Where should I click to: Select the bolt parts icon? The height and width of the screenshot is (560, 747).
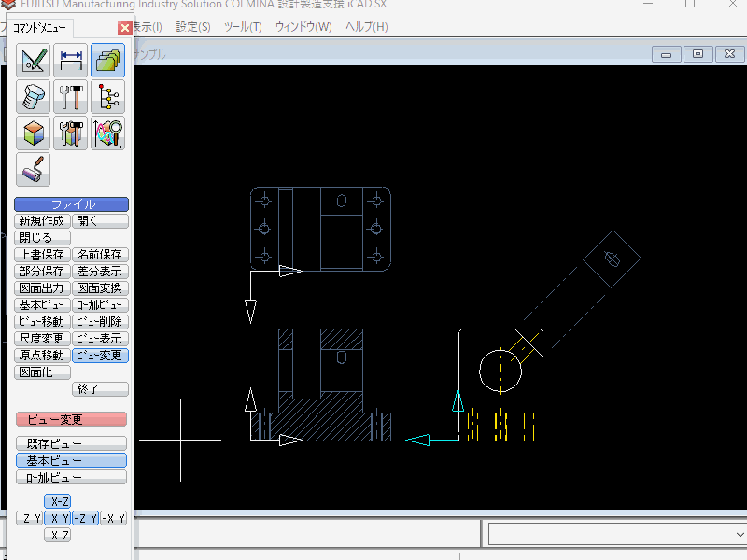tap(34, 97)
